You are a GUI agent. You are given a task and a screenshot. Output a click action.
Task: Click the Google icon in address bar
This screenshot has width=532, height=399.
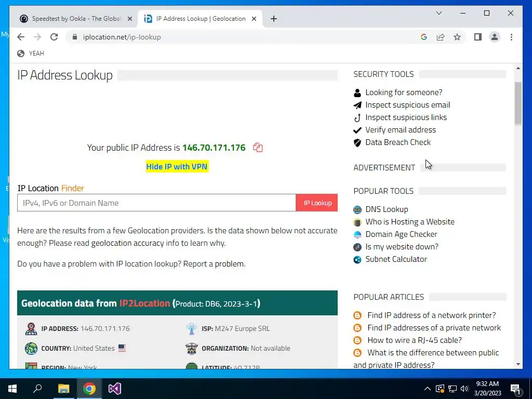424,37
